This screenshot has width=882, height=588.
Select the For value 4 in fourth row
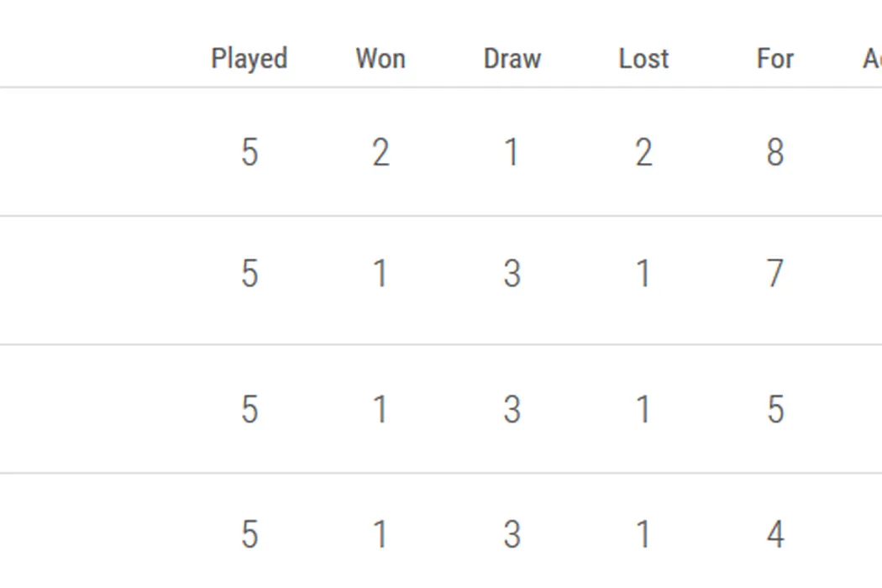pos(774,534)
